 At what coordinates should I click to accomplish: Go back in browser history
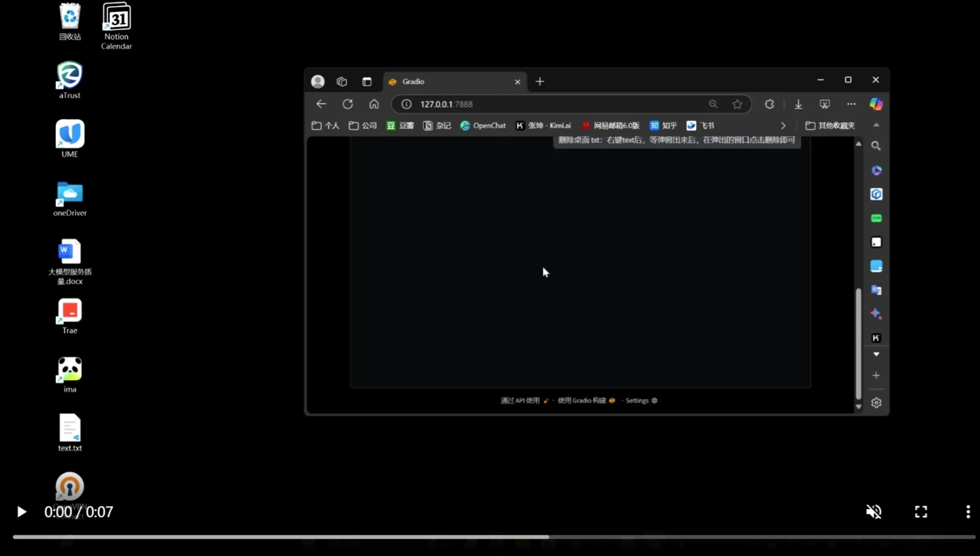(321, 104)
